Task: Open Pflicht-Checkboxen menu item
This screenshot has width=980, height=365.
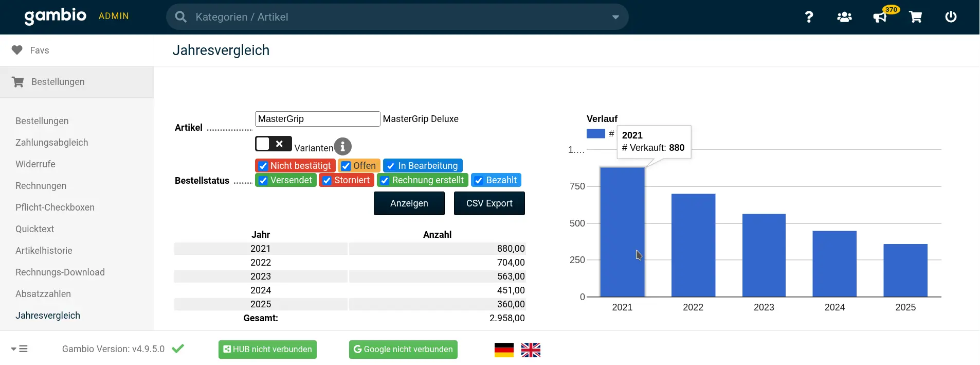Action: click(x=55, y=207)
